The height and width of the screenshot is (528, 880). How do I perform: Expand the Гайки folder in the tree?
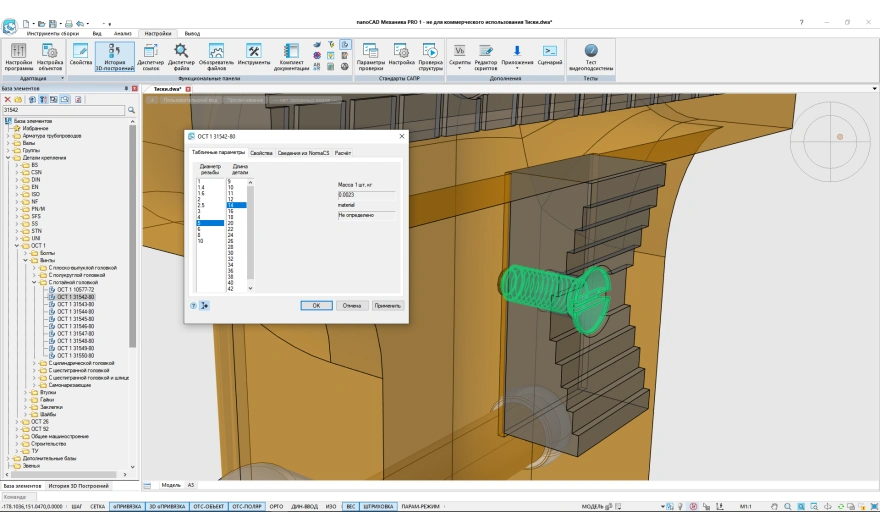[x=26, y=400]
